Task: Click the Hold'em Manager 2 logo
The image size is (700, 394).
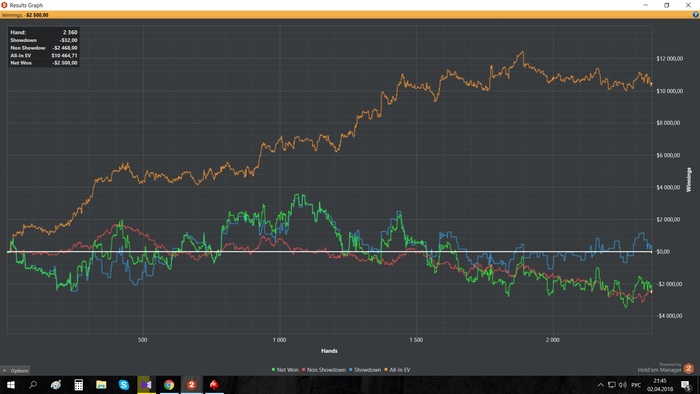Action: [x=688, y=368]
